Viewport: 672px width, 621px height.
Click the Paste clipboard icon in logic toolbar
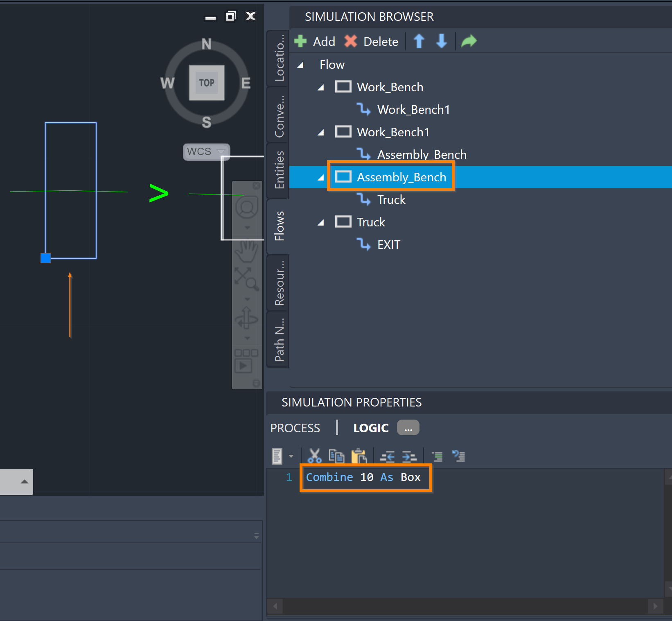[x=359, y=456]
